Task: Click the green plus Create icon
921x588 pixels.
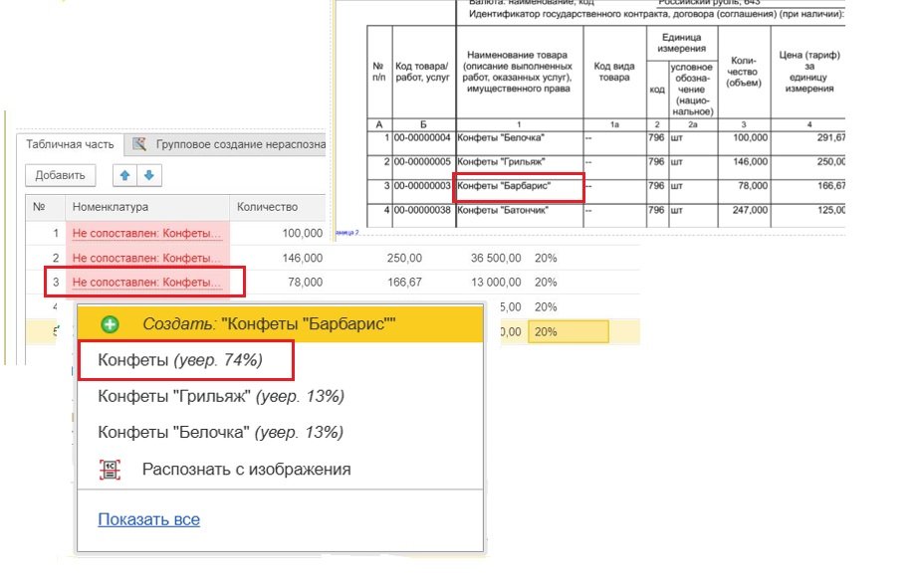Action: pyautogui.click(x=110, y=324)
